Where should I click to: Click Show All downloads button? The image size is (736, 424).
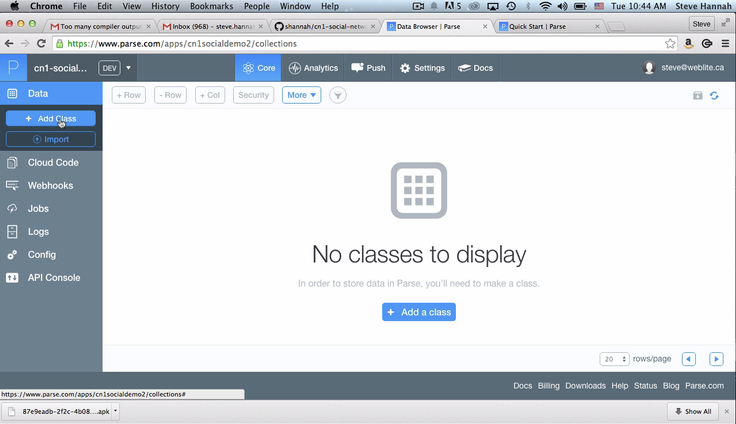point(693,411)
